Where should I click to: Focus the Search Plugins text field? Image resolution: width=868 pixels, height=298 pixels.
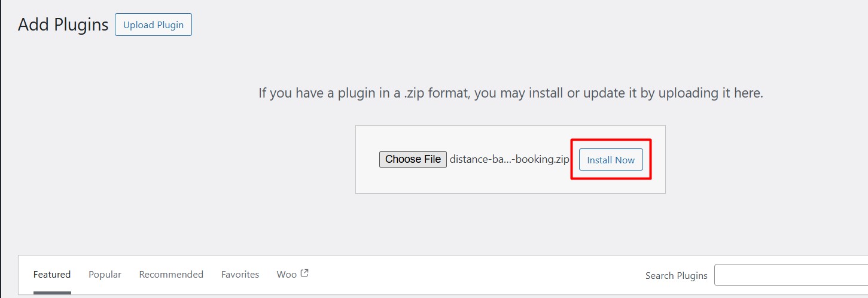pyautogui.click(x=791, y=275)
